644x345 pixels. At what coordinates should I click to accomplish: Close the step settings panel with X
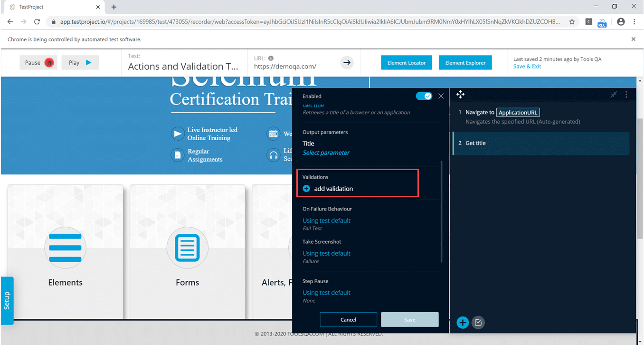click(x=441, y=96)
